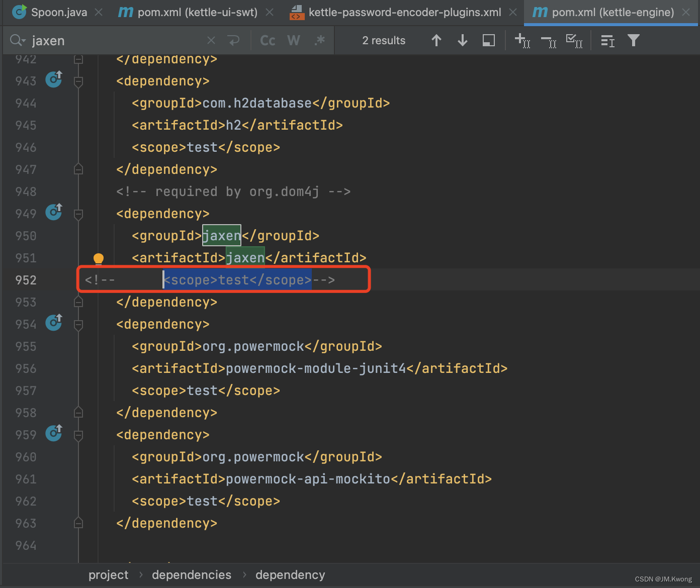The width and height of the screenshot is (700, 588).
Task: Collapse the h2 dependency block at line 947
Action: (x=78, y=169)
